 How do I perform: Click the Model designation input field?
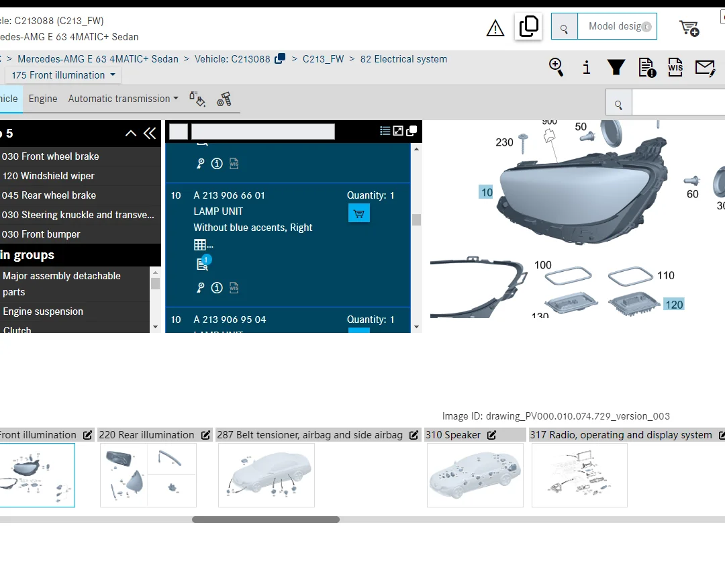[x=617, y=26]
